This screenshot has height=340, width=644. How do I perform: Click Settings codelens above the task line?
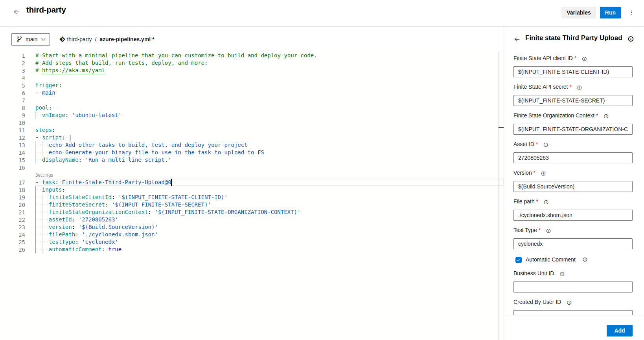44,175
